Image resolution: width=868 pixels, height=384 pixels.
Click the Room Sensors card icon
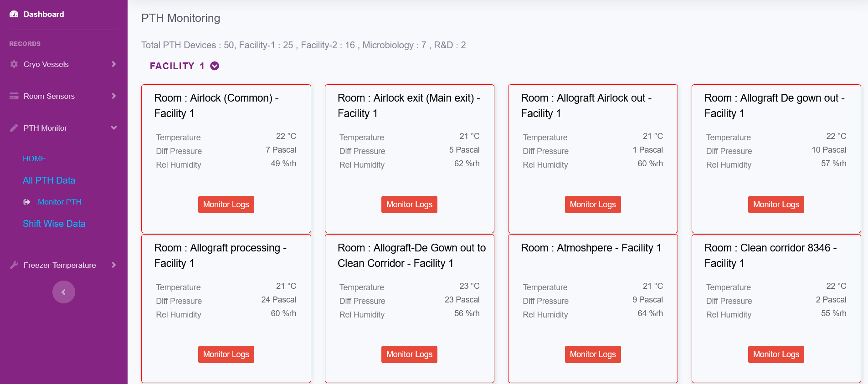point(14,96)
